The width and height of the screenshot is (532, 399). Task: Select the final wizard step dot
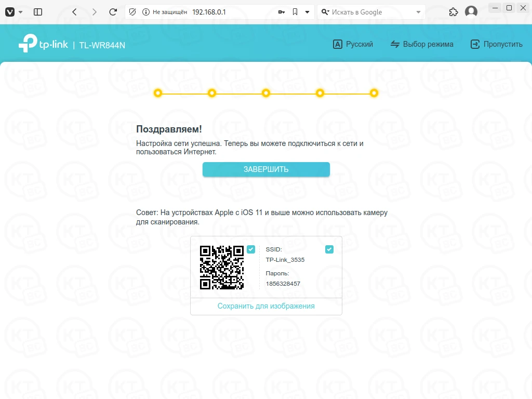[x=374, y=93]
